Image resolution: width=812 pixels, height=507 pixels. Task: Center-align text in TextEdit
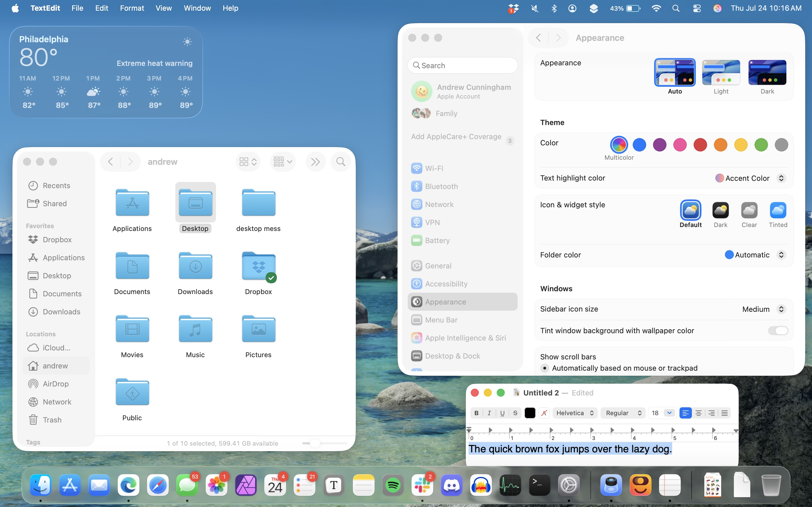coord(698,413)
